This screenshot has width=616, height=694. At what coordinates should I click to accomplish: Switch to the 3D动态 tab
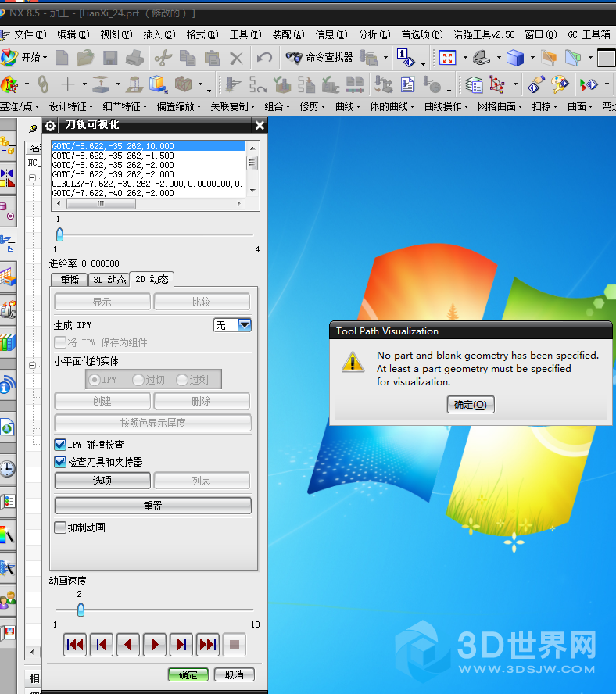(x=109, y=280)
